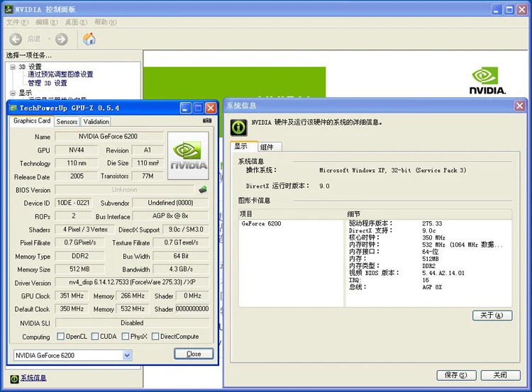
Task: Click the NVIDIA logo in GPU-Z window
Action: click(188, 156)
